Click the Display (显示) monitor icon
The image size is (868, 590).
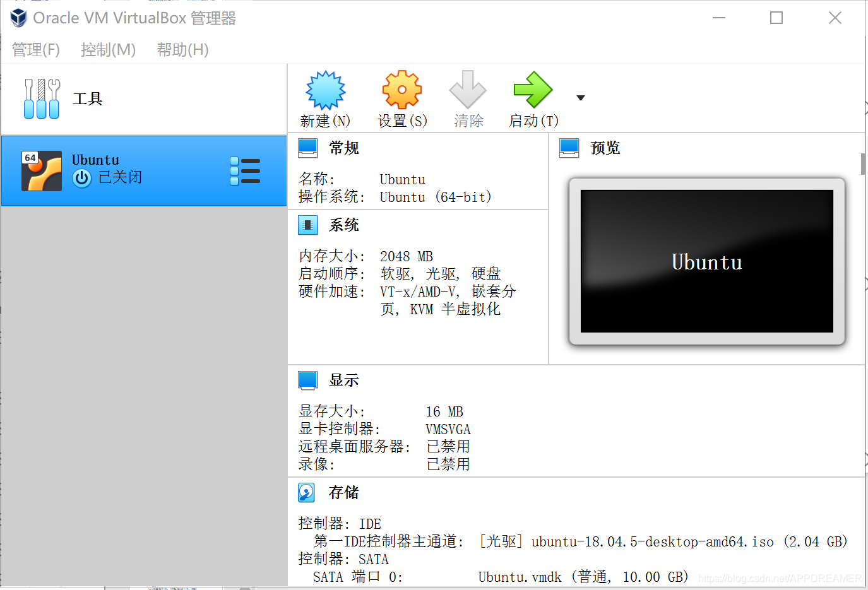[308, 381]
